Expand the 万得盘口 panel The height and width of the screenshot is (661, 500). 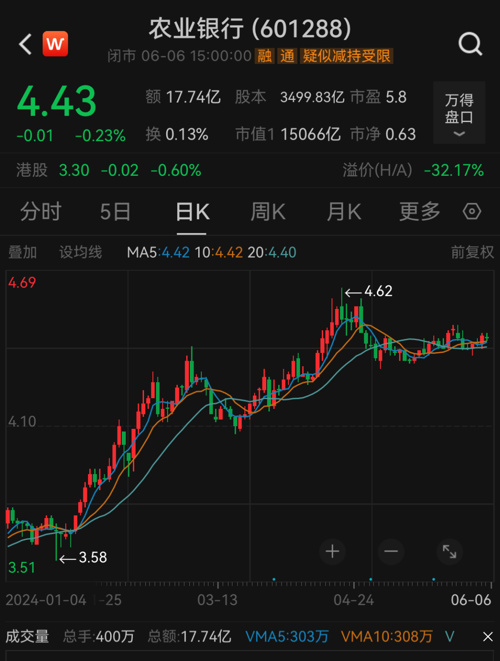click(x=459, y=113)
